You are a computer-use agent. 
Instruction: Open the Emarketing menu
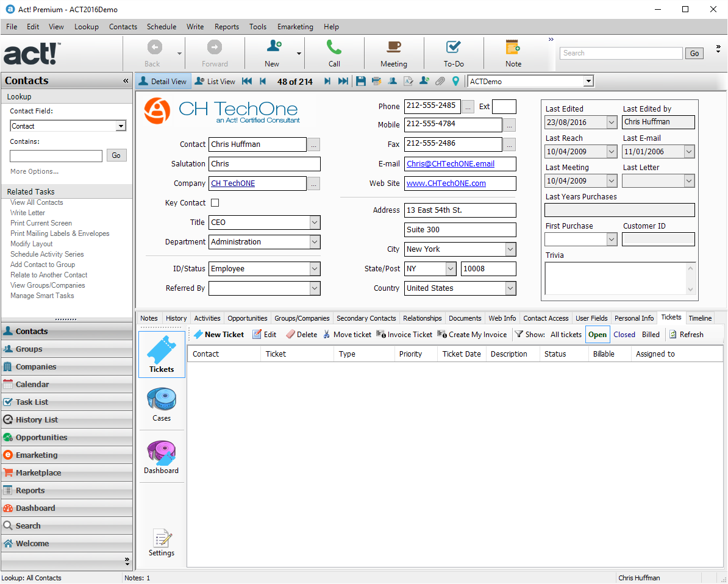click(295, 27)
